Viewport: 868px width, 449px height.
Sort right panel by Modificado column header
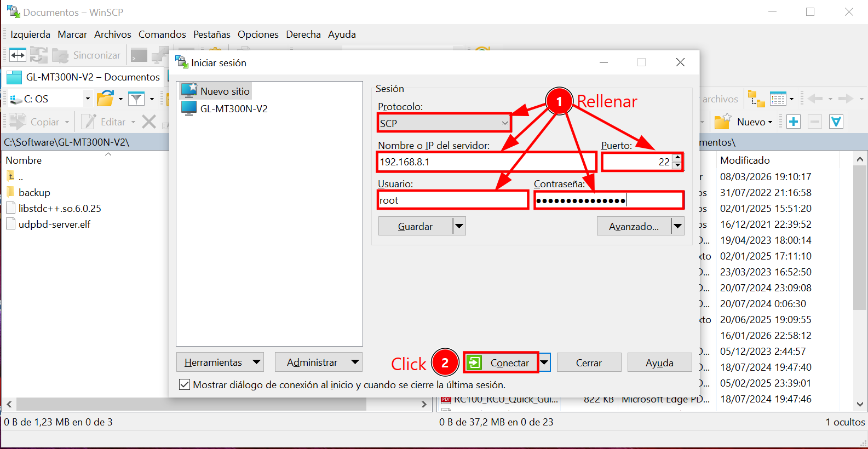pos(745,160)
